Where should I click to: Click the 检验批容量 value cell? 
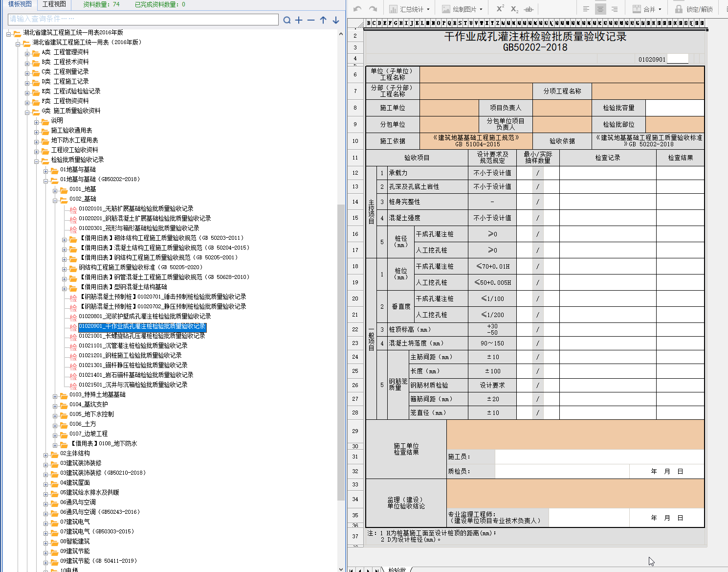tap(675, 108)
